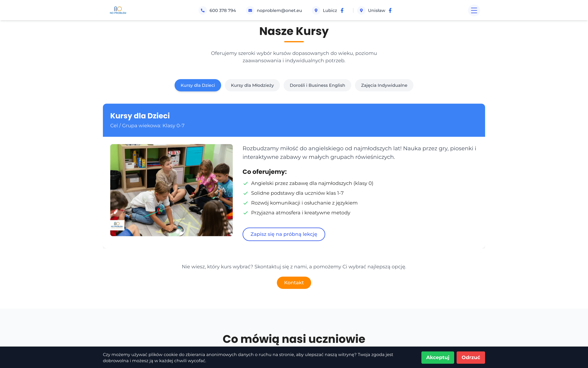This screenshot has width=588, height=368.
Task: Click the location pin icon next to Lubicz
Action: tap(316, 10)
